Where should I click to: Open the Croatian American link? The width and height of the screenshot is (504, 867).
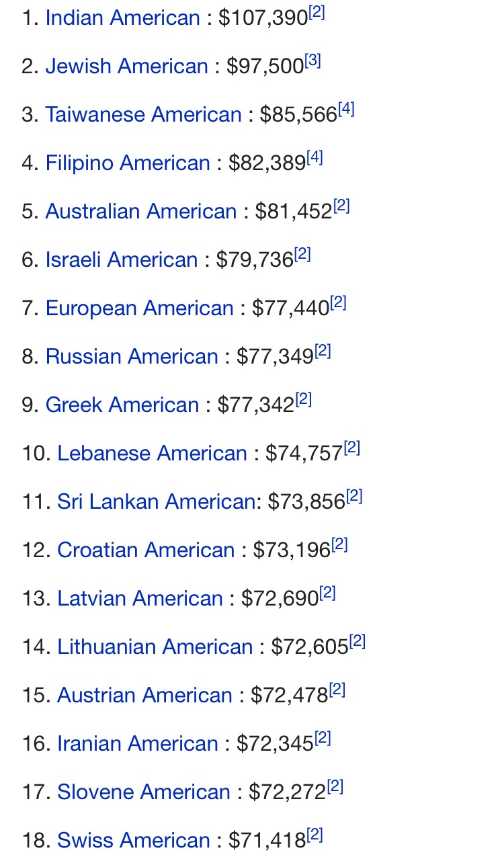(146, 550)
